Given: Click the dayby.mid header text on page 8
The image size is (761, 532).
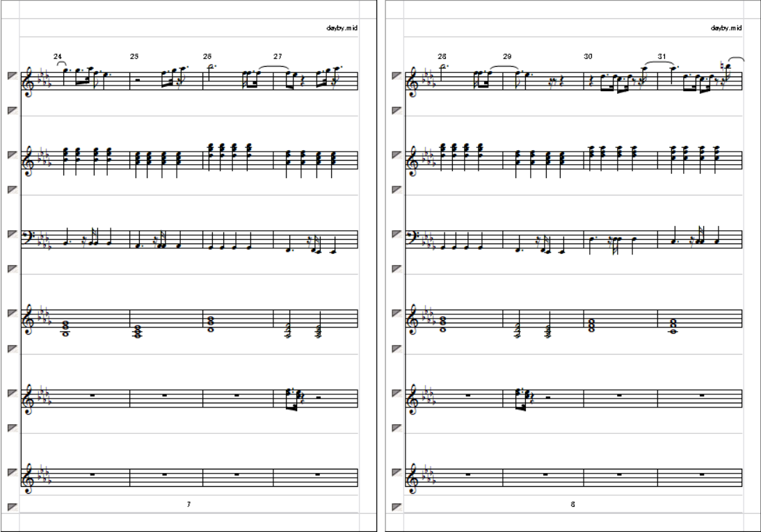Looking at the screenshot, I should [x=726, y=28].
